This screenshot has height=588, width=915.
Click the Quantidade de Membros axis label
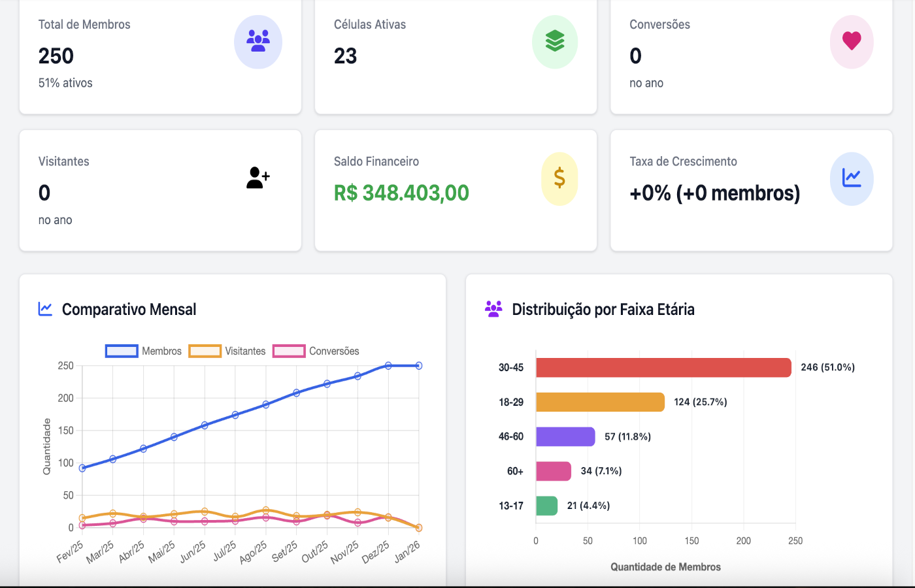point(665,566)
